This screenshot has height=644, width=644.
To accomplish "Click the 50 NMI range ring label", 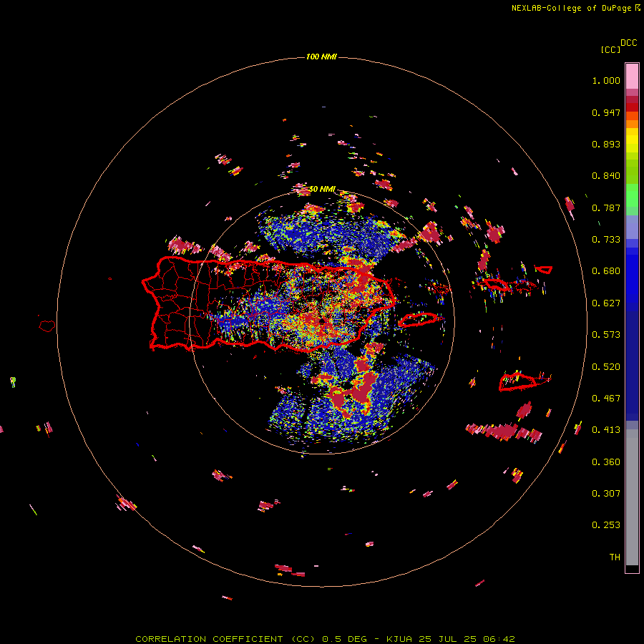I will click(x=322, y=190).
